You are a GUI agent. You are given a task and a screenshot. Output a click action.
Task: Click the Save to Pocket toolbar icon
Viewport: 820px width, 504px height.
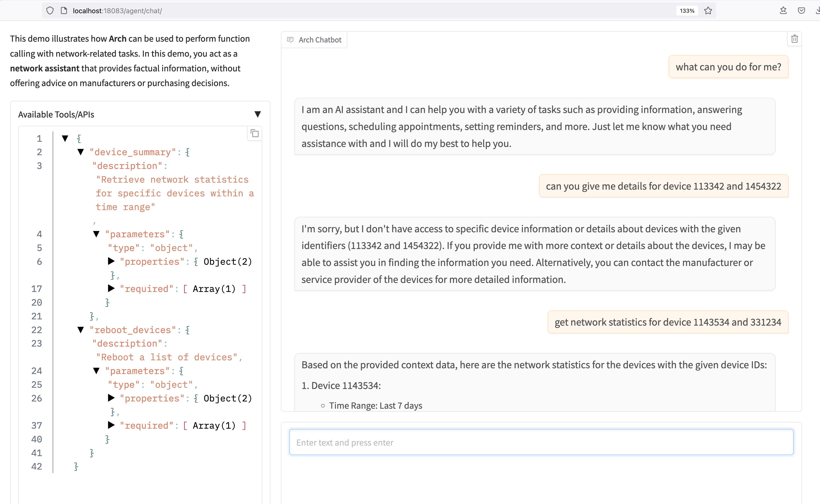801,11
